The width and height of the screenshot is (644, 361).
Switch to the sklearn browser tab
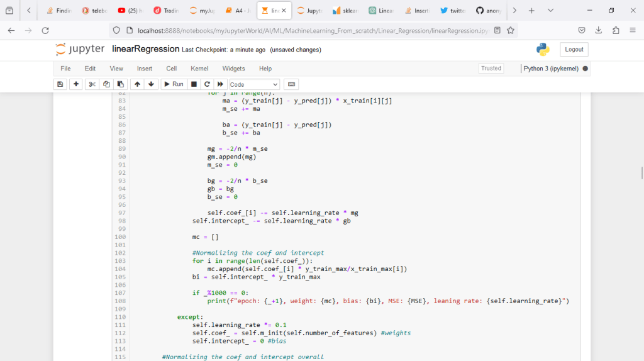(345, 11)
